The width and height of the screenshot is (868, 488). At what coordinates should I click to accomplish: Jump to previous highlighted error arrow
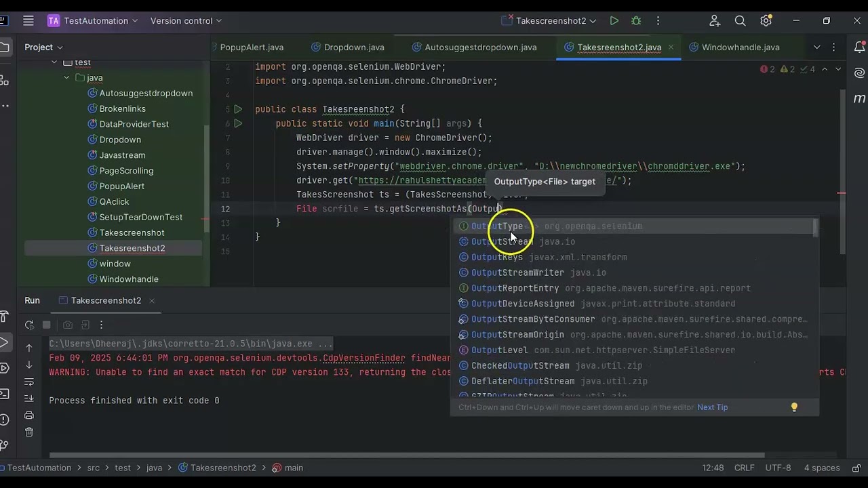pos(825,69)
